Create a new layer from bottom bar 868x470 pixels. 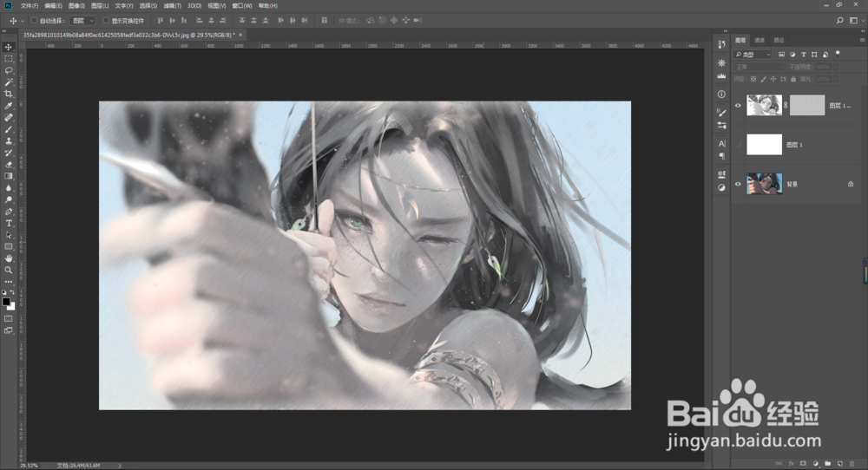tap(839, 463)
